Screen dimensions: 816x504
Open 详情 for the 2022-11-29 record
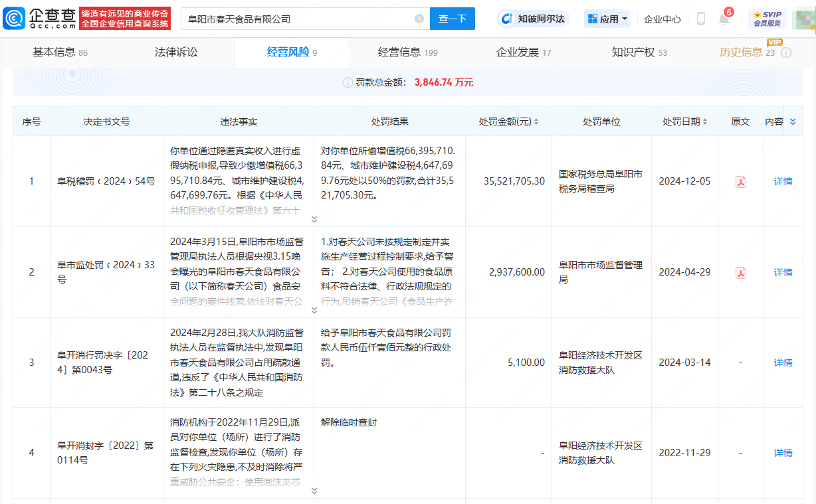(x=783, y=453)
